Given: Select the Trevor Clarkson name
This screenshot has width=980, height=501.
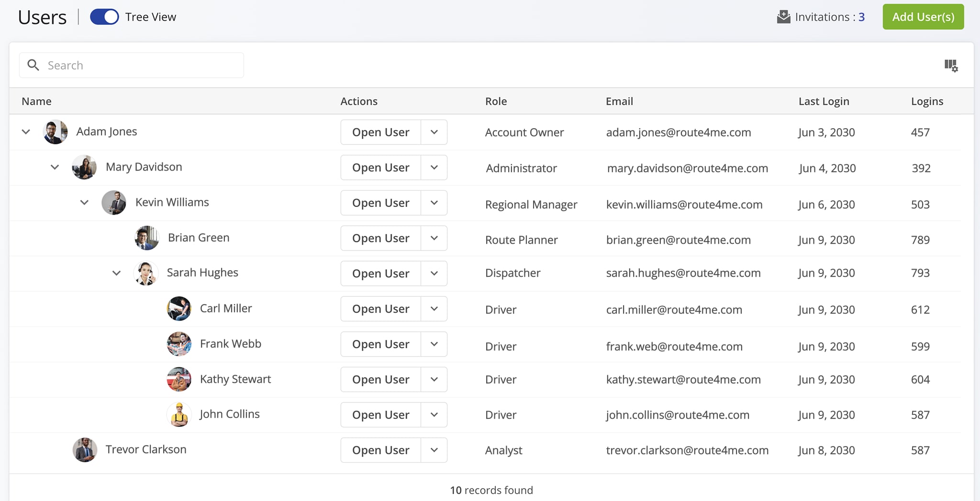Looking at the screenshot, I should 146,449.
